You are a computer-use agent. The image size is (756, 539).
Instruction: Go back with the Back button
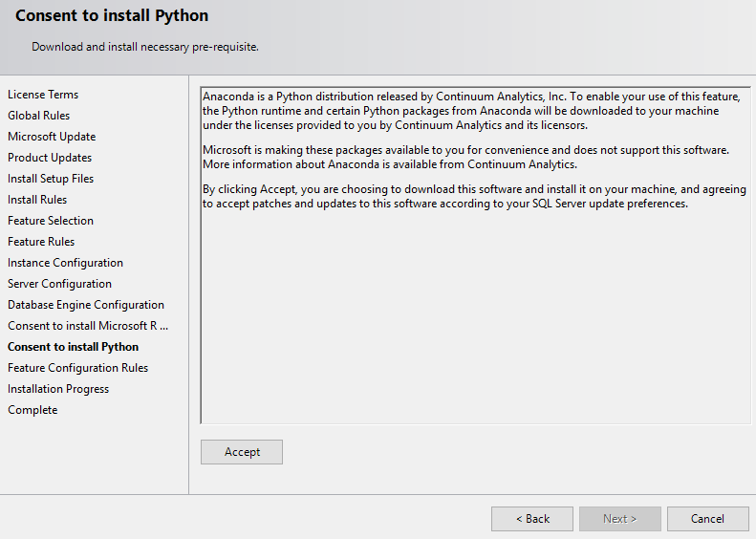532,519
